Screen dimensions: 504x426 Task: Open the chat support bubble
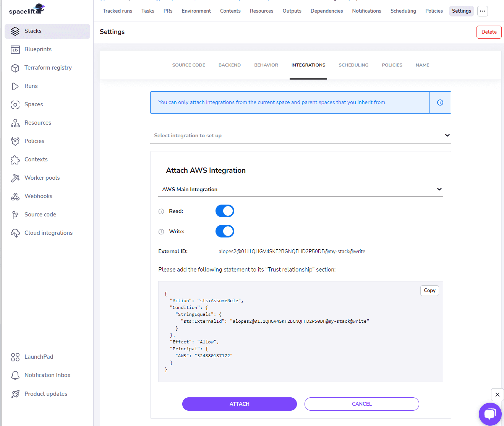point(490,414)
